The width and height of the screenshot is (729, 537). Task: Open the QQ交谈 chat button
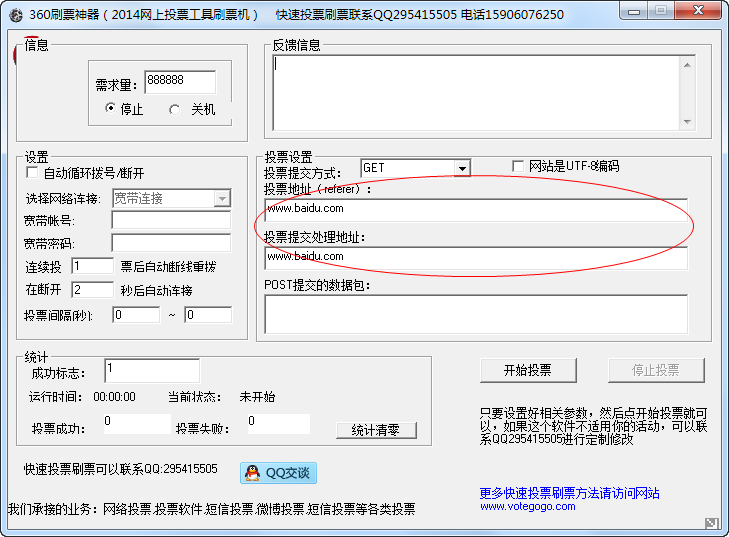(278, 473)
